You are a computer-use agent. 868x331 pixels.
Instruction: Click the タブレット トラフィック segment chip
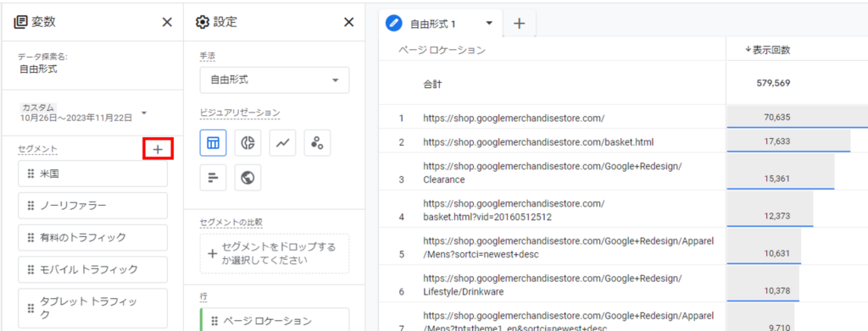[92, 308]
